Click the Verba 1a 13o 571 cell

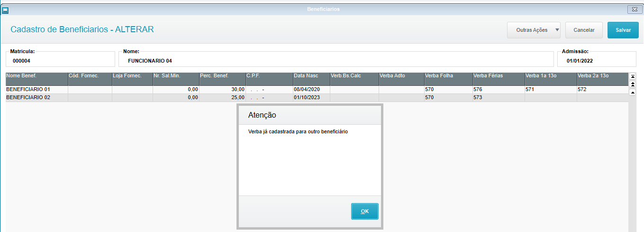point(551,89)
